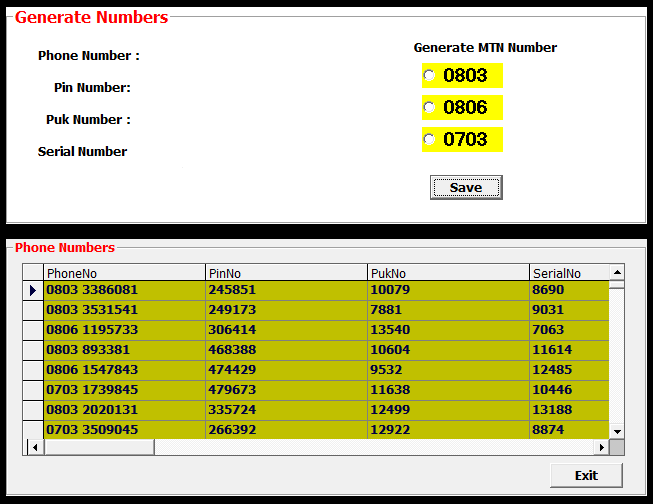
Task: Click PukNo cell 12922
Action: (x=449, y=430)
